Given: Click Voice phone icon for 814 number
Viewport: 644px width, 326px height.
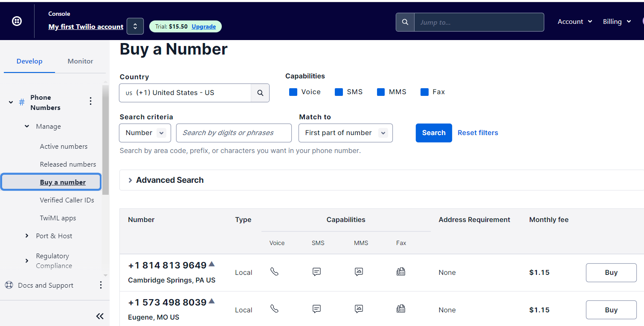Looking at the screenshot, I should pos(274,271).
